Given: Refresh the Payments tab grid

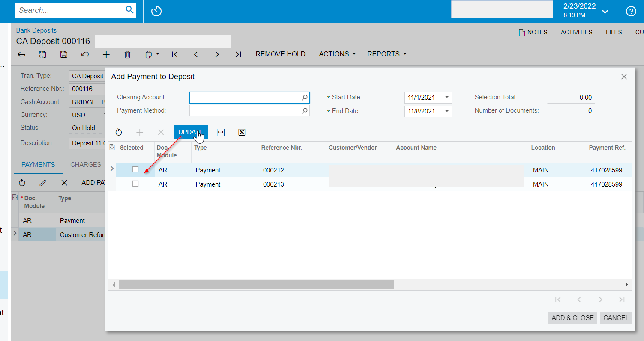Looking at the screenshot, I should [22, 183].
